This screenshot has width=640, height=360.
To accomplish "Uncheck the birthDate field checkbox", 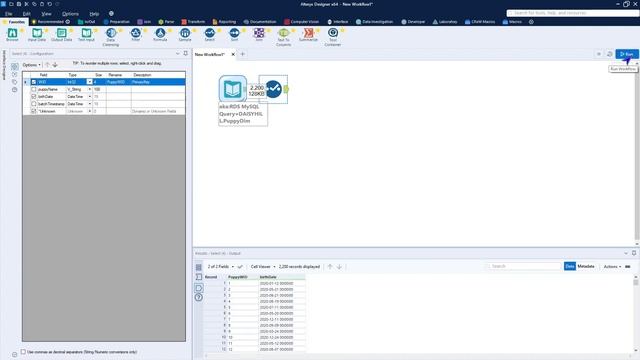I will click(x=34, y=97).
